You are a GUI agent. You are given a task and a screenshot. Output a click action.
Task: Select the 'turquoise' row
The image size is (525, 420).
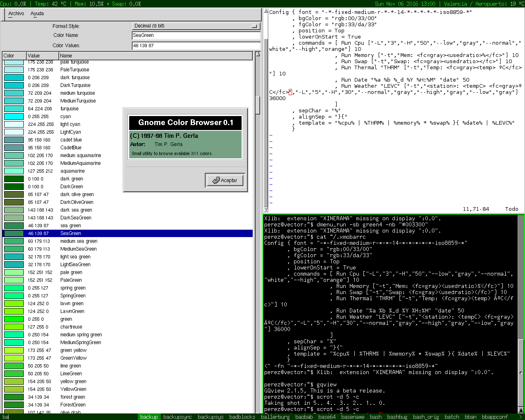128,109
